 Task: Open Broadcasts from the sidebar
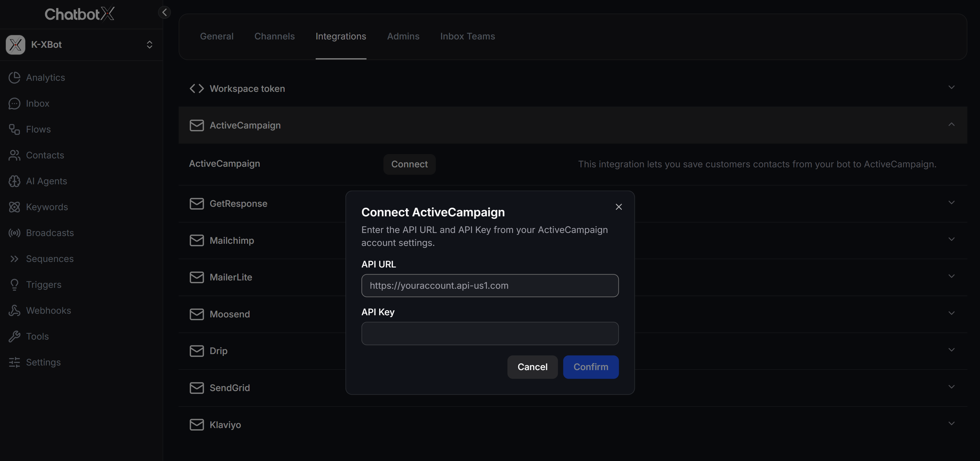pos(50,233)
